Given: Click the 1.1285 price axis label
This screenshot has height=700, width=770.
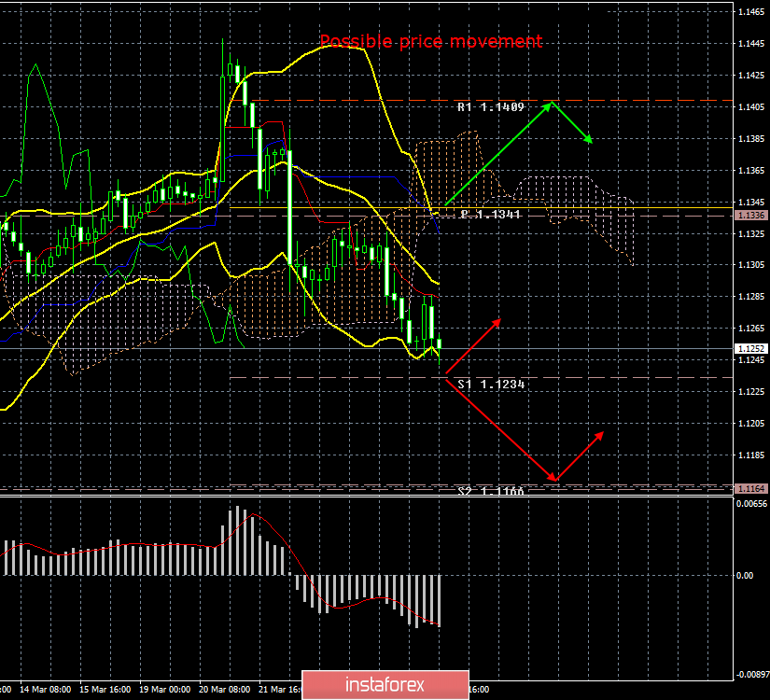Looking at the screenshot, I should [751, 297].
